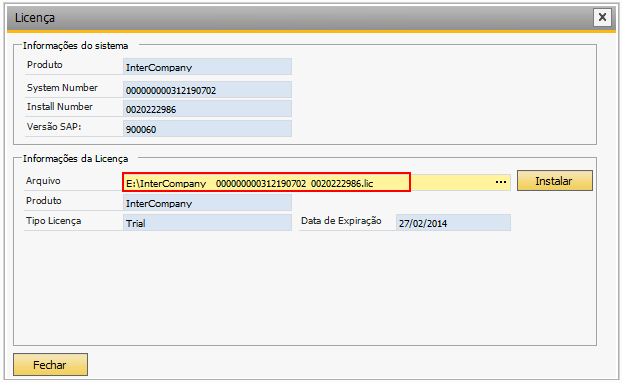Click the Fechar button
Viewport: 622px width, 383px height.
[x=50, y=364]
